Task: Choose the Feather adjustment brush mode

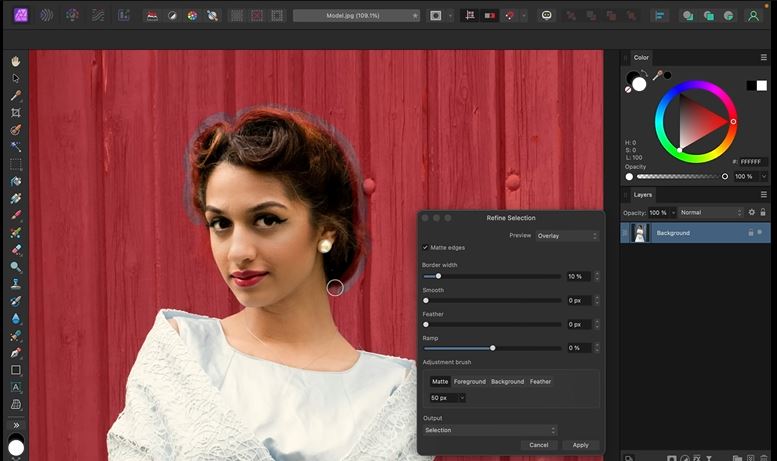Action: click(x=540, y=381)
